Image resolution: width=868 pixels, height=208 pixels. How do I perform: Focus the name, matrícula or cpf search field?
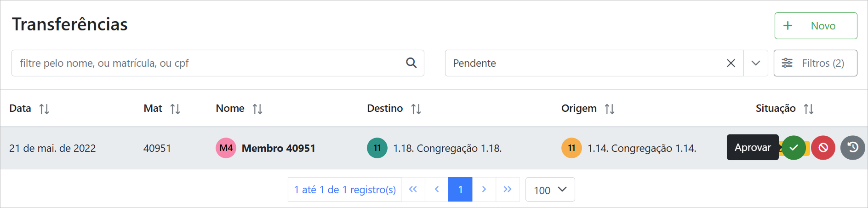click(x=207, y=63)
